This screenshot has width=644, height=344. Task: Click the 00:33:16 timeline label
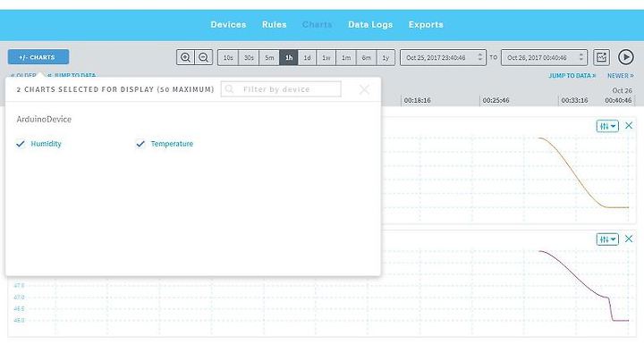pos(574,100)
